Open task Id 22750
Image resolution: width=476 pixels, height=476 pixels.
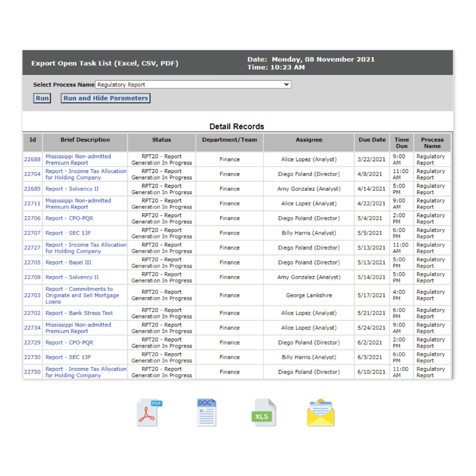(32, 372)
